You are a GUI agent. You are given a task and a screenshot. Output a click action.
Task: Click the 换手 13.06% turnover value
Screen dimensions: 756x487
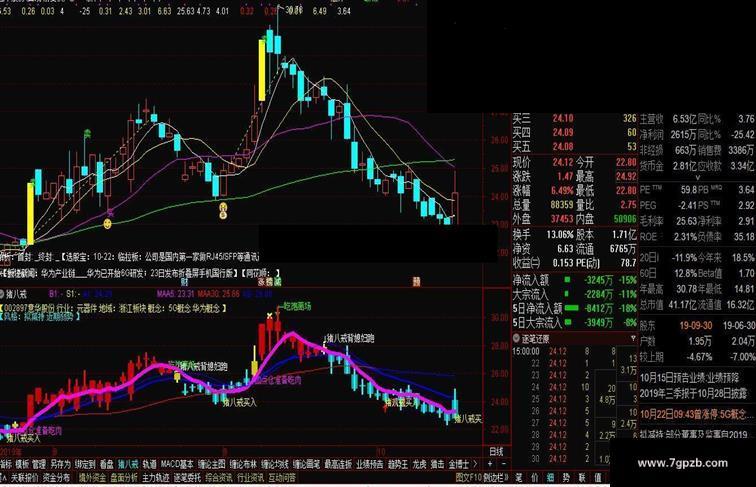click(560, 235)
